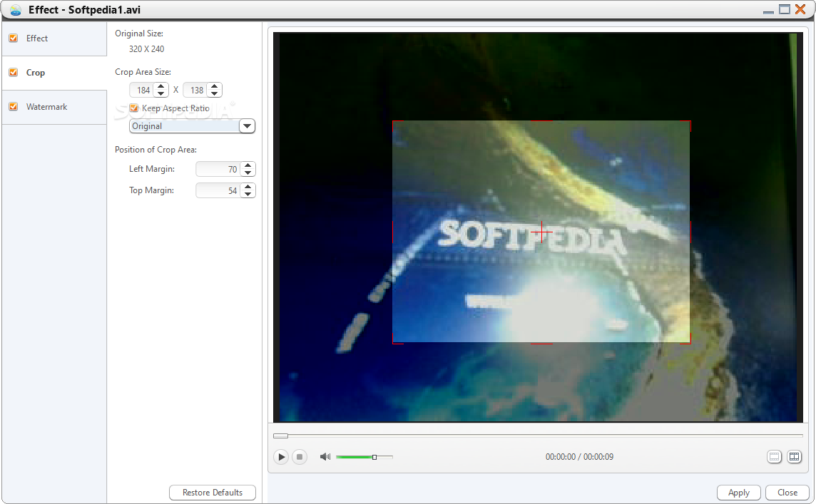Increase Left Margin with up arrow

click(248, 165)
